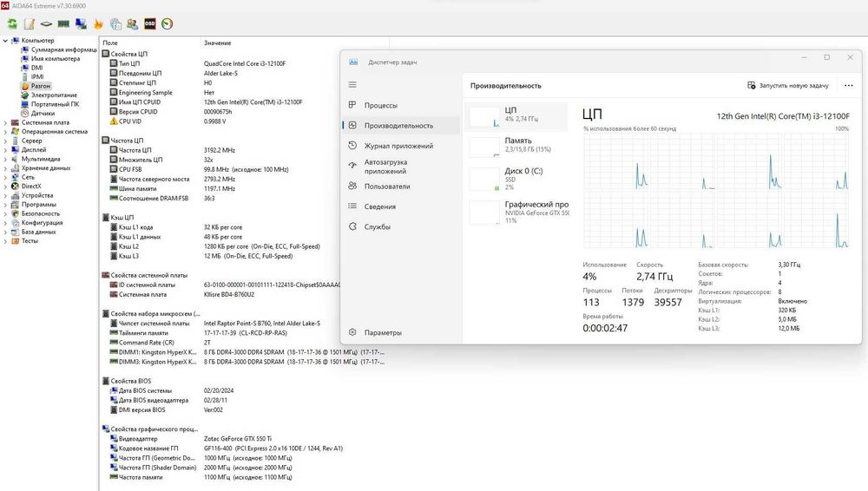
Task: Select the Память performance card
Action: click(516, 147)
